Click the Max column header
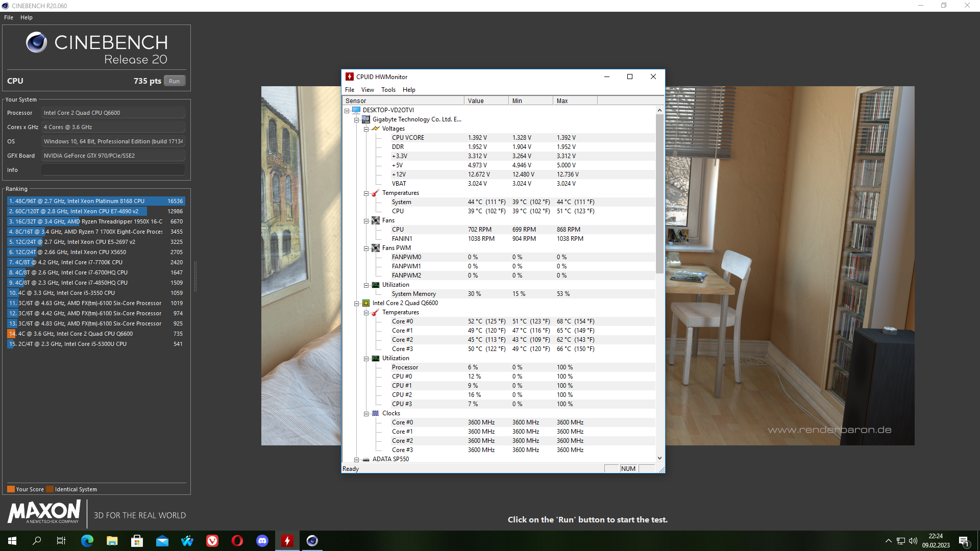This screenshot has width=980, height=551. click(x=574, y=101)
